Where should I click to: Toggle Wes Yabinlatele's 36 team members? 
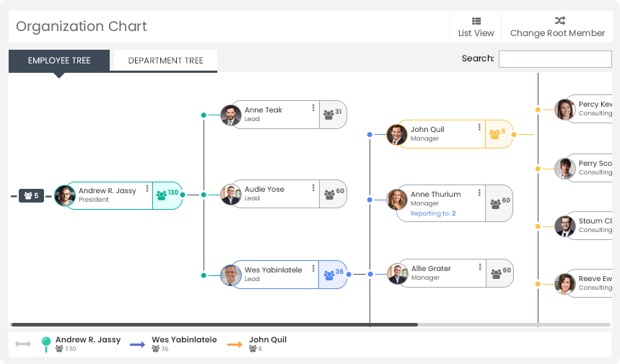pyautogui.click(x=333, y=275)
